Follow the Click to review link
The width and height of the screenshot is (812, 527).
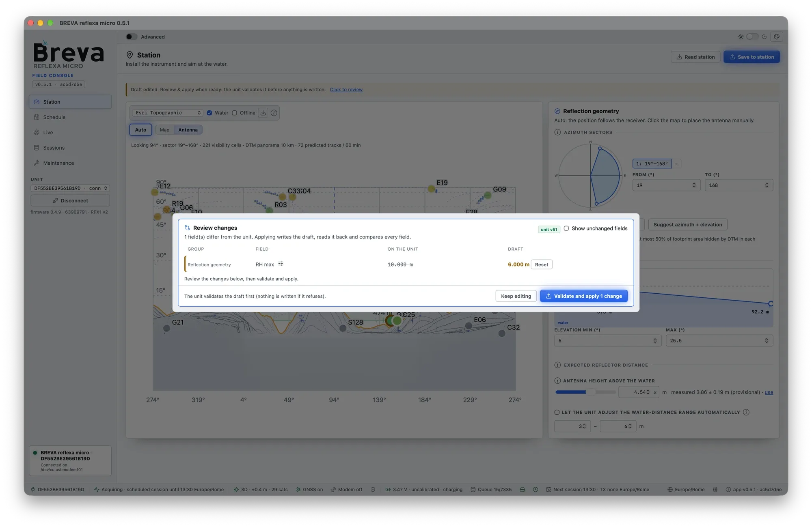(346, 90)
